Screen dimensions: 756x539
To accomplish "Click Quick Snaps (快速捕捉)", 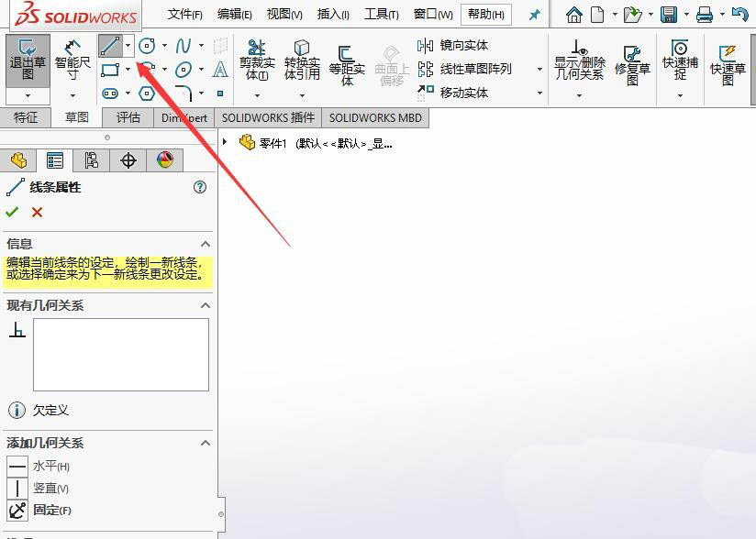I will click(680, 60).
